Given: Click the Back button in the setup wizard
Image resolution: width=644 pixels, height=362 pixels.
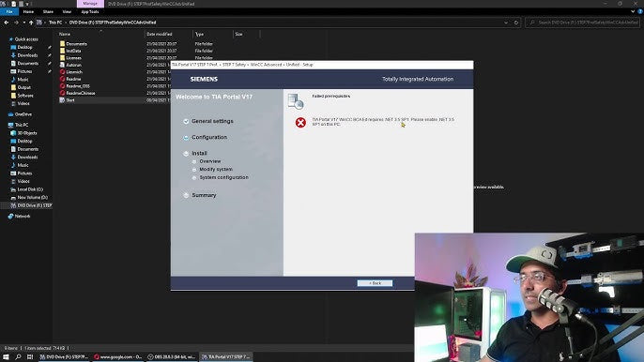Looking at the screenshot, I should coord(375,283).
